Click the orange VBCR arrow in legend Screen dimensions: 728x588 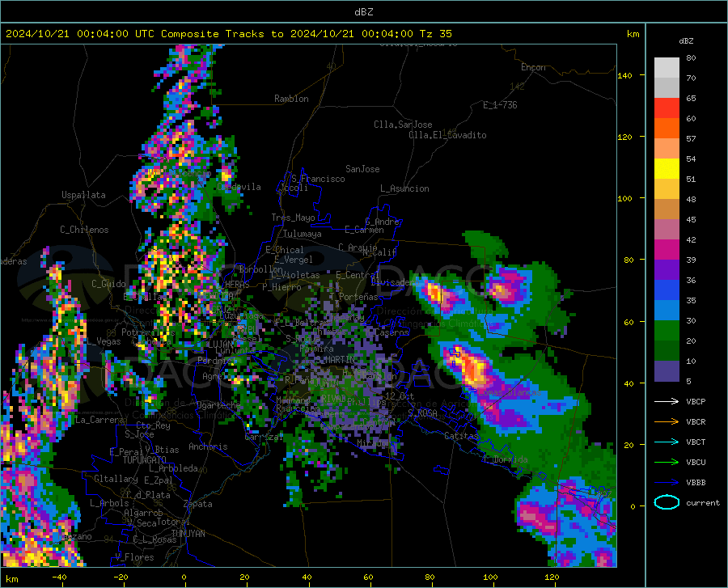tap(667, 422)
